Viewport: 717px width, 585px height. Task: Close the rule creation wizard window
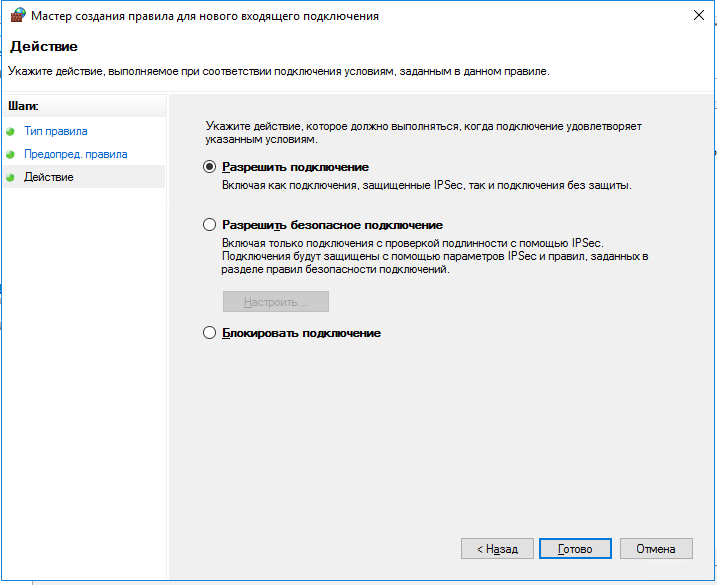click(696, 17)
